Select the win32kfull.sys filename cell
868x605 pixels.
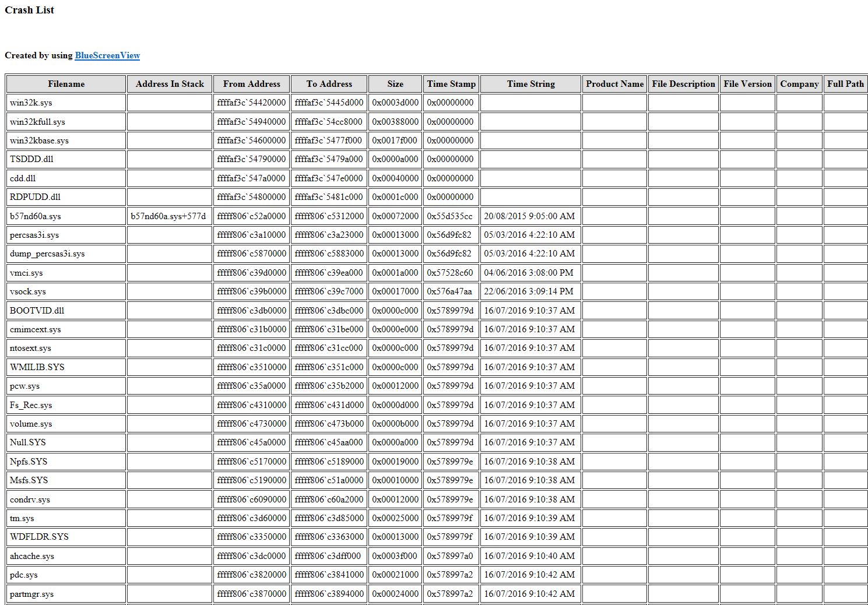[66, 122]
